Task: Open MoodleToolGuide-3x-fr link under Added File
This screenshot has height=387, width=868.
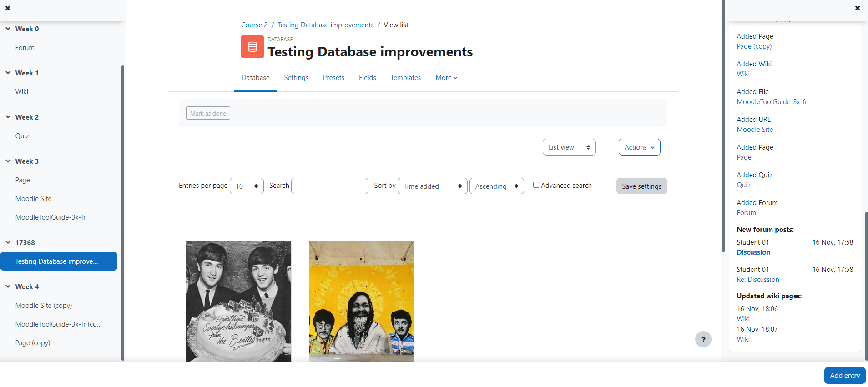Action: [772, 102]
